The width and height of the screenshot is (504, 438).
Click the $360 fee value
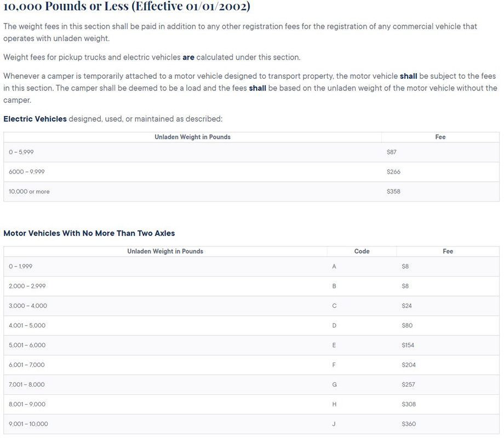409,424
